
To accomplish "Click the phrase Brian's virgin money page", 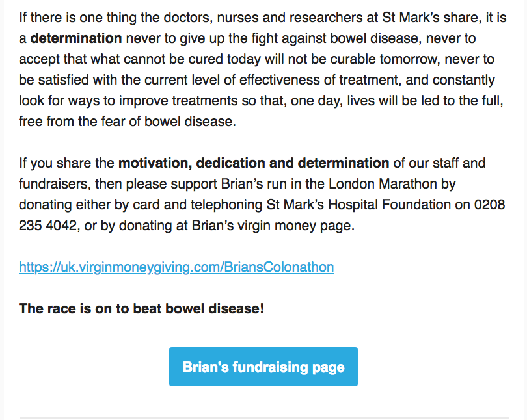I will pyautogui.click(x=273, y=226).
